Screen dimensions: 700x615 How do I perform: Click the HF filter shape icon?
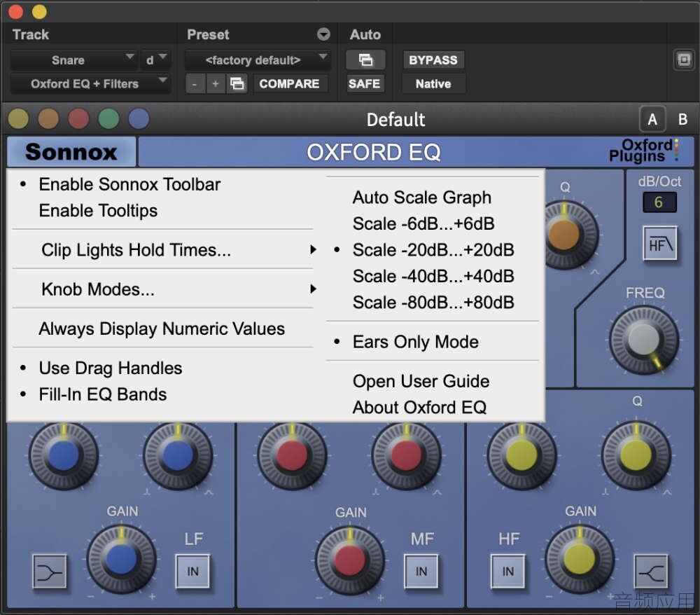click(660, 244)
